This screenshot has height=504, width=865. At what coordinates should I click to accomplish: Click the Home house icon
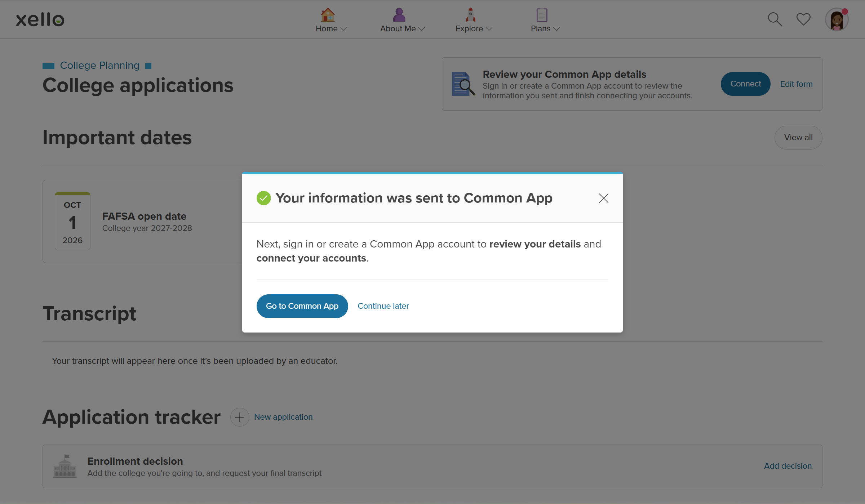coord(328,15)
